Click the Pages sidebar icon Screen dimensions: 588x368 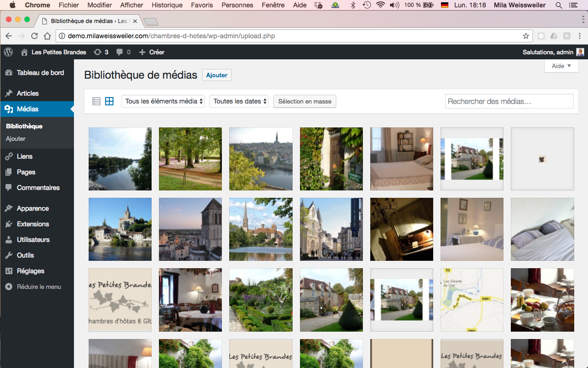(9, 172)
